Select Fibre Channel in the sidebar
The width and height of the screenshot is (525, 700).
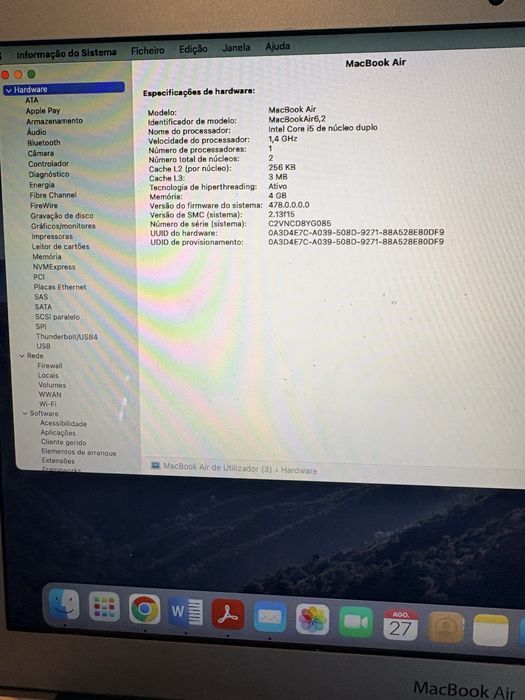pos(53,195)
